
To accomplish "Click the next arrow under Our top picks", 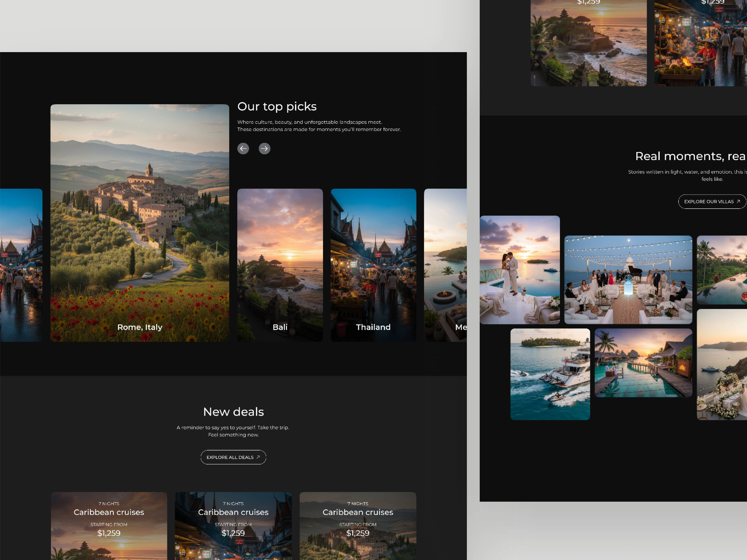I will click(x=264, y=149).
